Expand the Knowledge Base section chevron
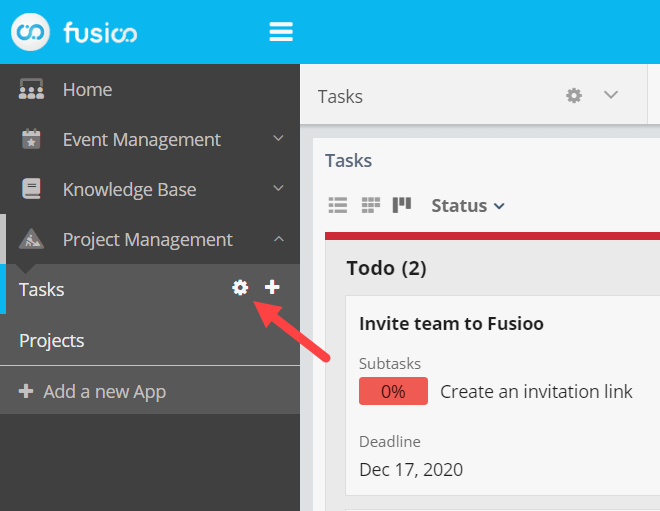Image resolution: width=660 pixels, height=511 pixels. (x=278, y=189)
